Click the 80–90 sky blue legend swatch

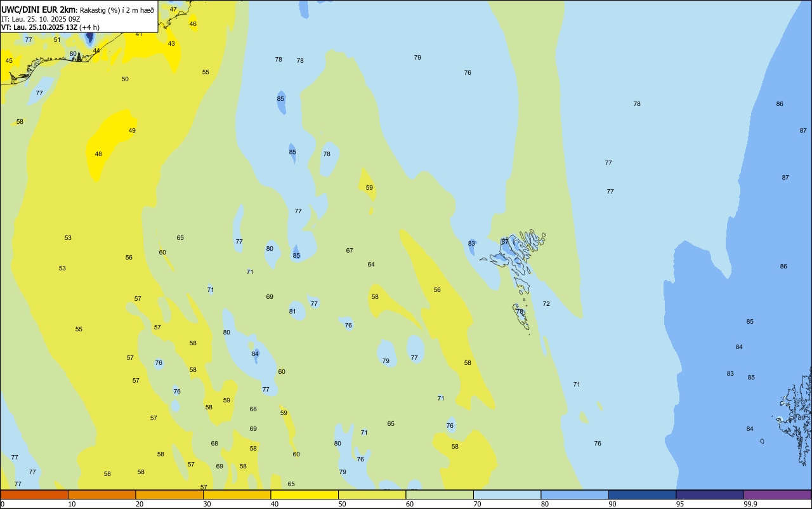pos(575,494)
